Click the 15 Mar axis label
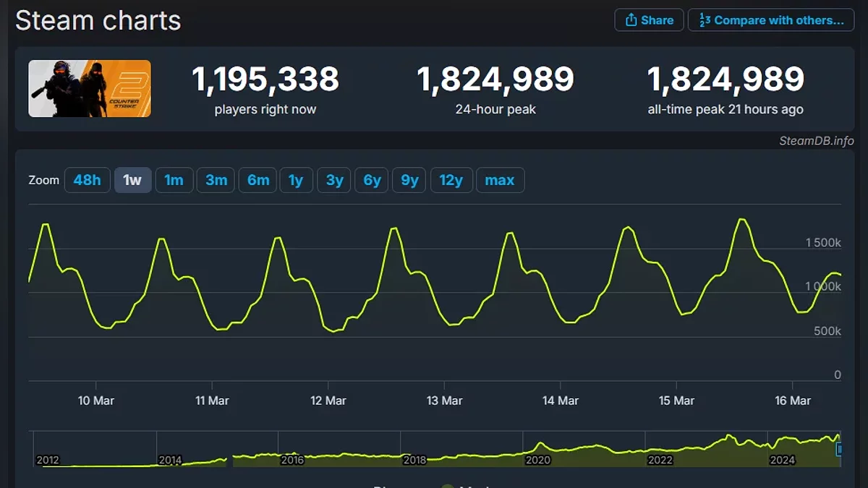 pyautogui.click(x=676, y=401)
